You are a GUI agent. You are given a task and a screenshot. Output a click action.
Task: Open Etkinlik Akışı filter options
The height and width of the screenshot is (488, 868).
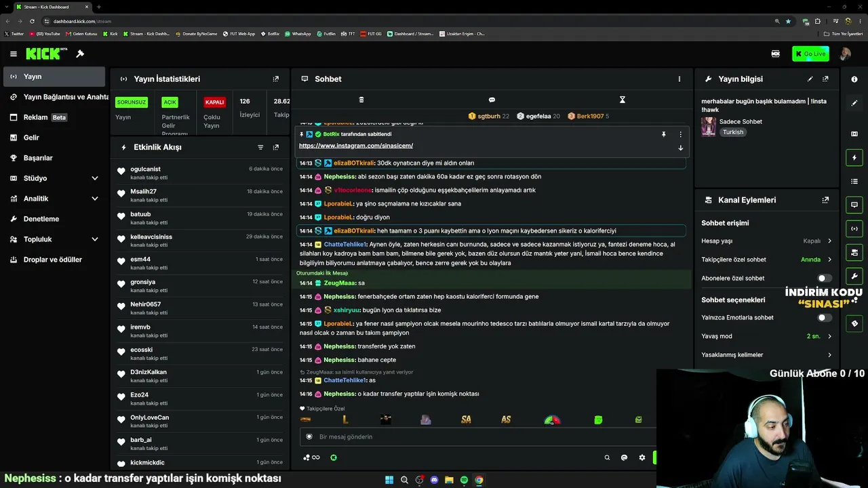click(260, 147)
